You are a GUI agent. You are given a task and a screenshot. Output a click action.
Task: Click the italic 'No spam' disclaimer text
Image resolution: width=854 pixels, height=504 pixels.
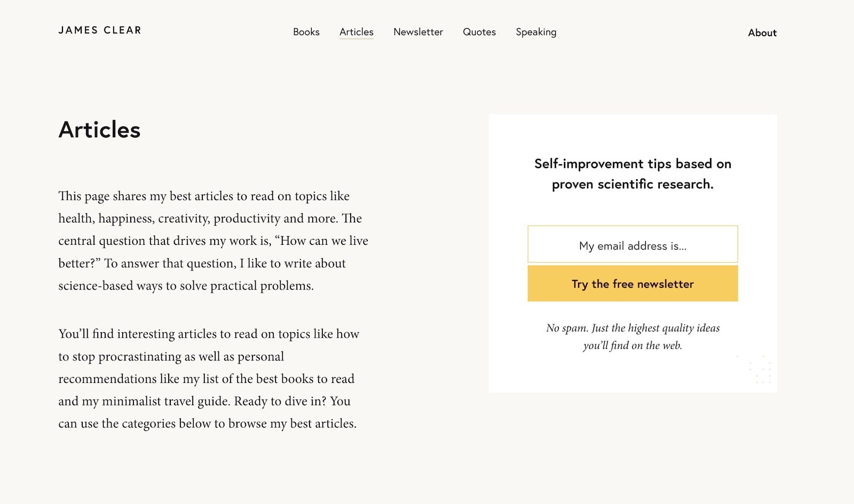632,337
